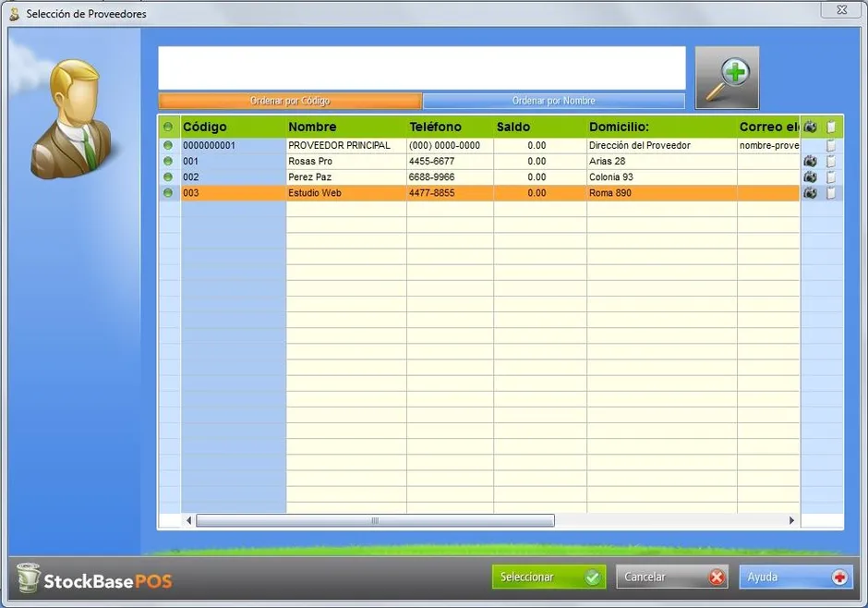Click the clipboard icon in the table header
This screenshot has height=608, width=868.
point(831,127)
